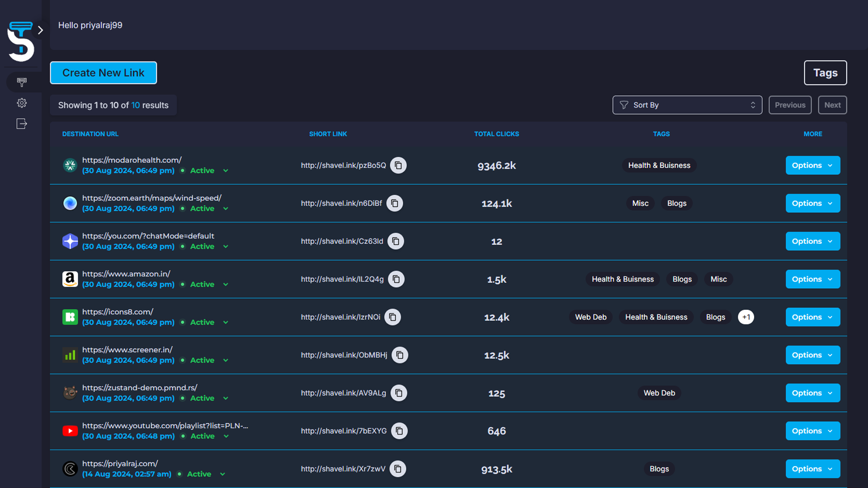Copy the 7bEXYG YouTube short link

click(399, 431)
